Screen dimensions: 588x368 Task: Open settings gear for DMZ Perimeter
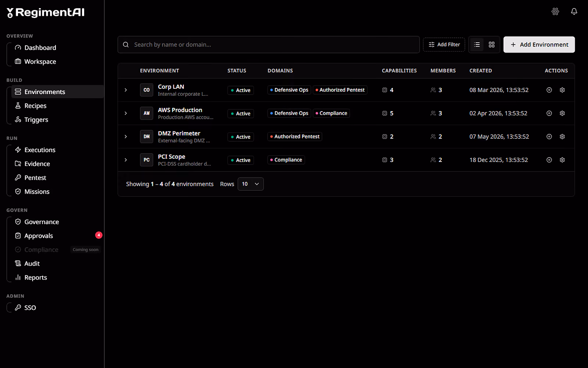pyautogui.click(x=562, y=137)
